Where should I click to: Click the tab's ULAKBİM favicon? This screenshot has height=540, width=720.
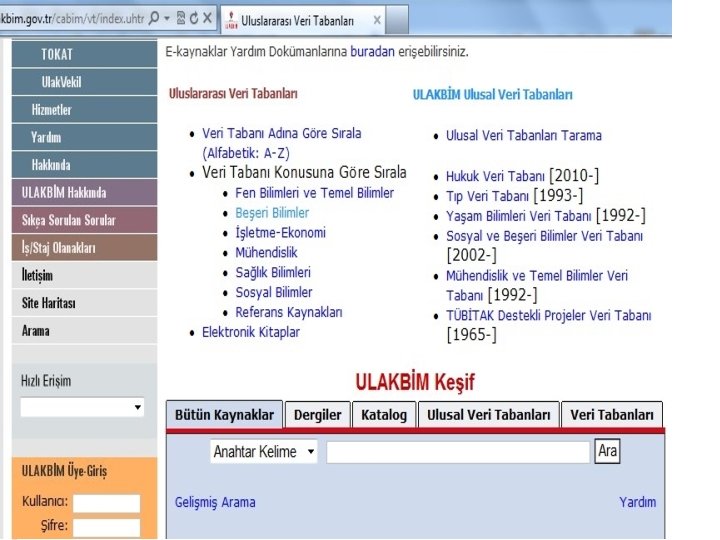[x=231, y=20]
